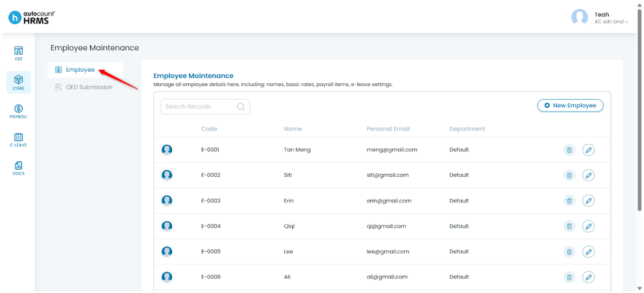Select employee code E-0003
The image size is (644, 293).
(x=211, y=201)
